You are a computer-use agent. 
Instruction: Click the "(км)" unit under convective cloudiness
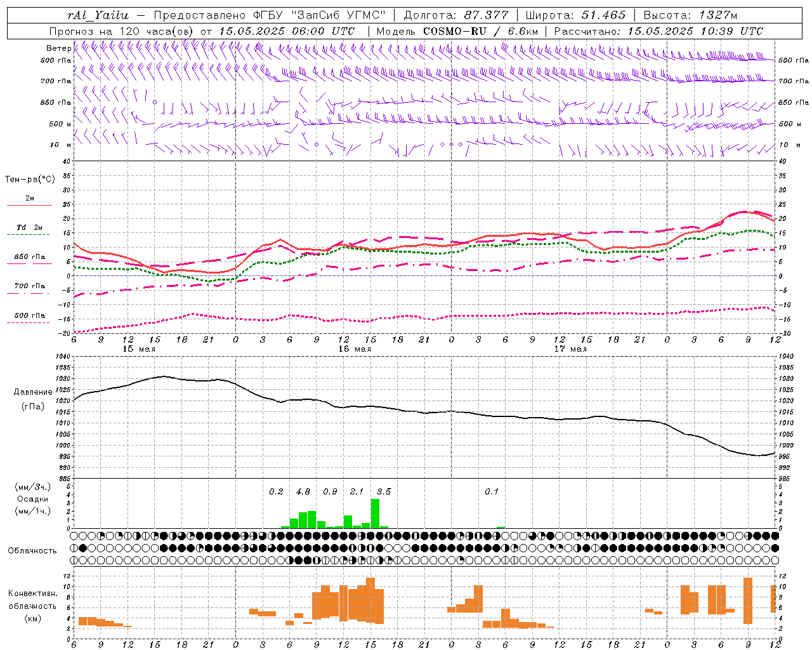tap(33, 618)
